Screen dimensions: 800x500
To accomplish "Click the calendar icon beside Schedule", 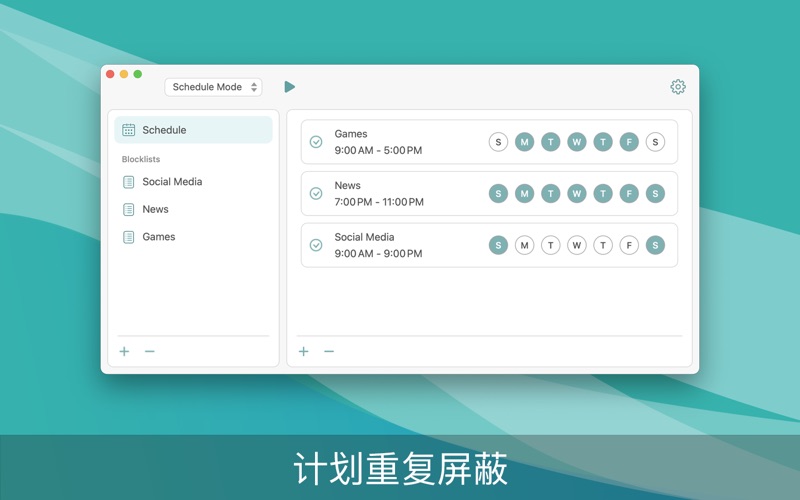I will (129, 130).
